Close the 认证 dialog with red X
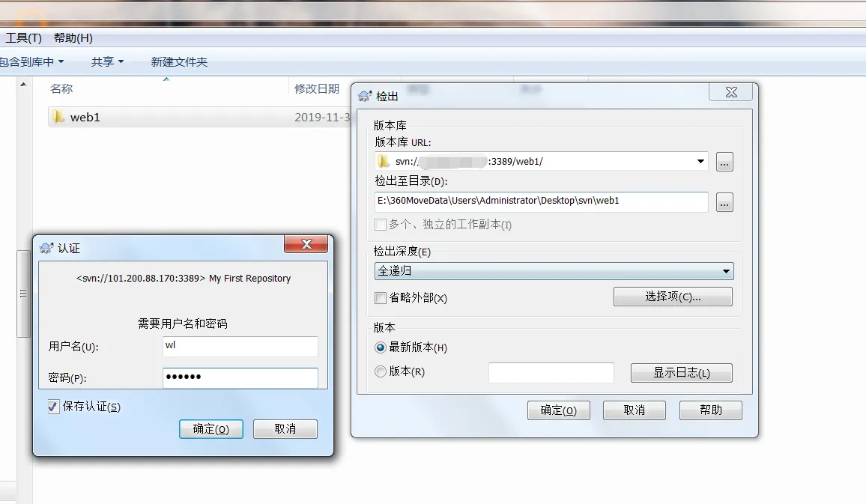Viewport: 866px width, 504px height. [306, 244]
